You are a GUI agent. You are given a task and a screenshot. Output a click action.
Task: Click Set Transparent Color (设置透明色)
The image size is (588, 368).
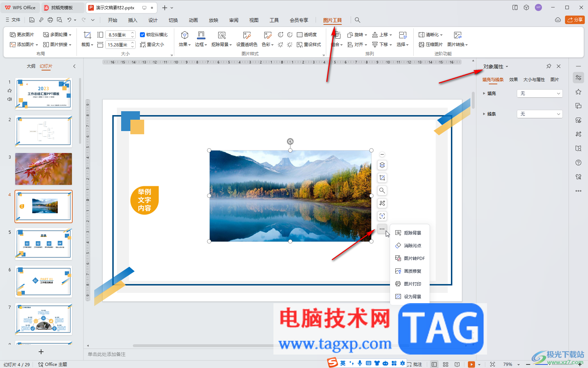click(x=247, y=39)
